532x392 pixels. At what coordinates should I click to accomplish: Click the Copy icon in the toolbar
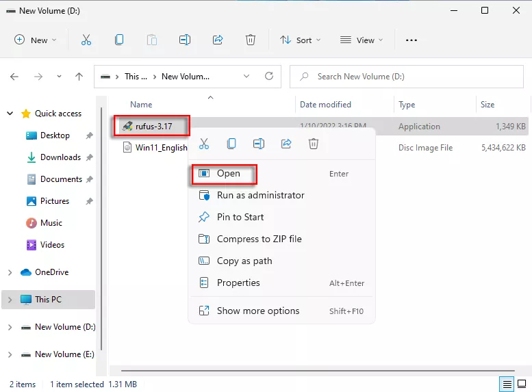point(119,40)
